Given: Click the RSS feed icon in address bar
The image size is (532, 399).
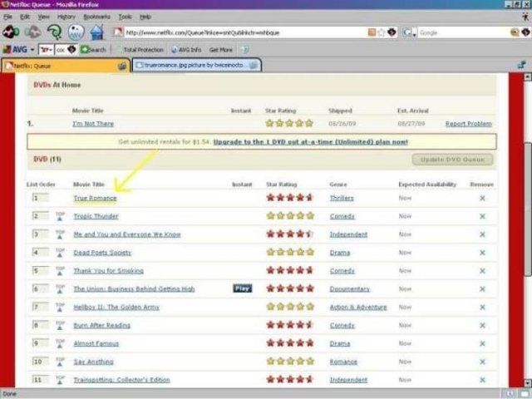Looking at the screenshot, I should (371, 32).
